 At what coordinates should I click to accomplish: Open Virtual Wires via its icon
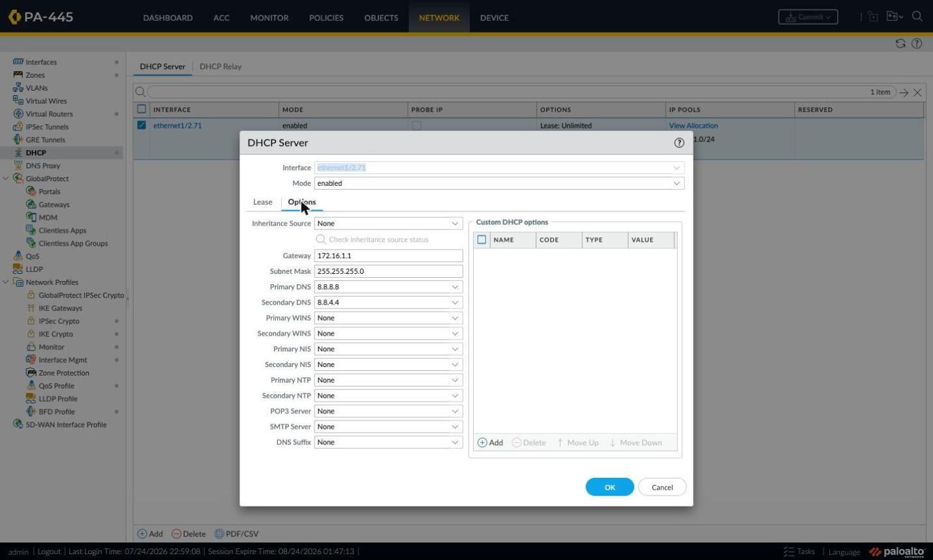(18, 100)
